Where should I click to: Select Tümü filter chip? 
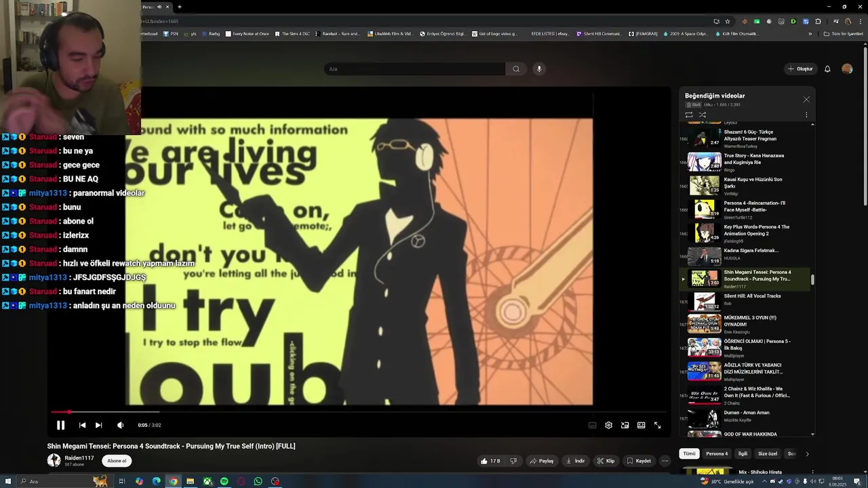[x=689, y=453]
